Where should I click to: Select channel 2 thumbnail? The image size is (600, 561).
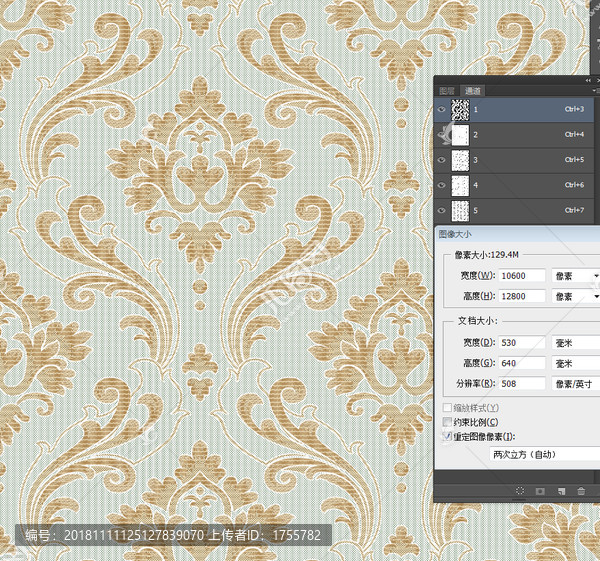(x=460, y=135)
